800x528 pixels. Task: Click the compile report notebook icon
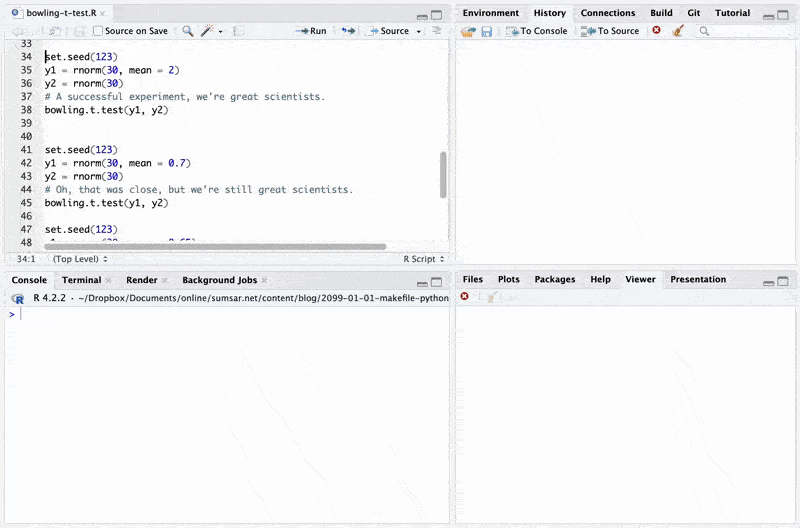(x=238, y=31)
